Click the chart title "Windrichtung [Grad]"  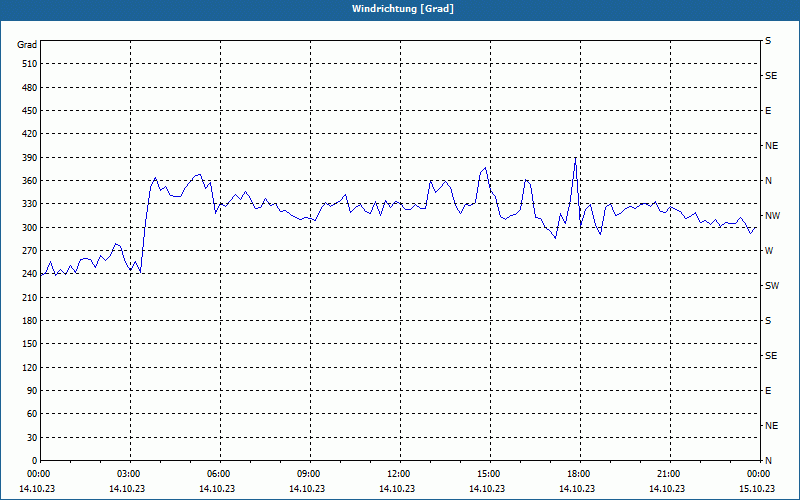[x=403, y=9]
